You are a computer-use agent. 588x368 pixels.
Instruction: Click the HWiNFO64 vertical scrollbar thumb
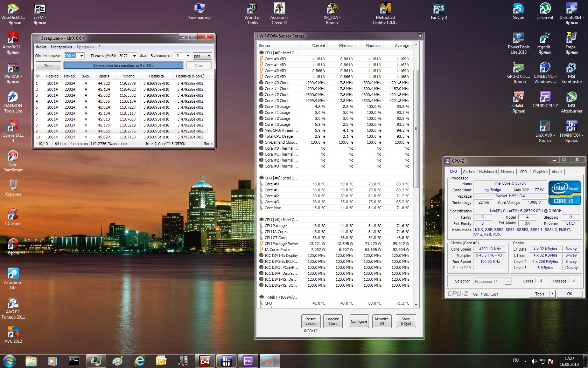(416, 129)
